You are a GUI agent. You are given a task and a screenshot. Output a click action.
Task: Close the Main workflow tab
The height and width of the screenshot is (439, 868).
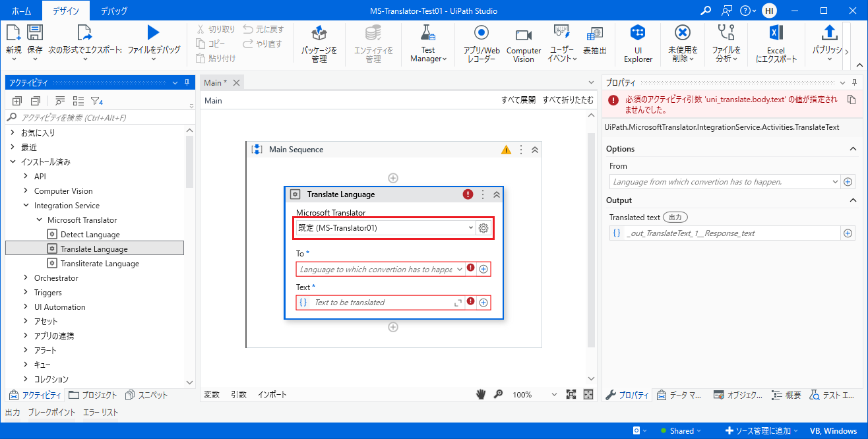(x=236, y=82)
